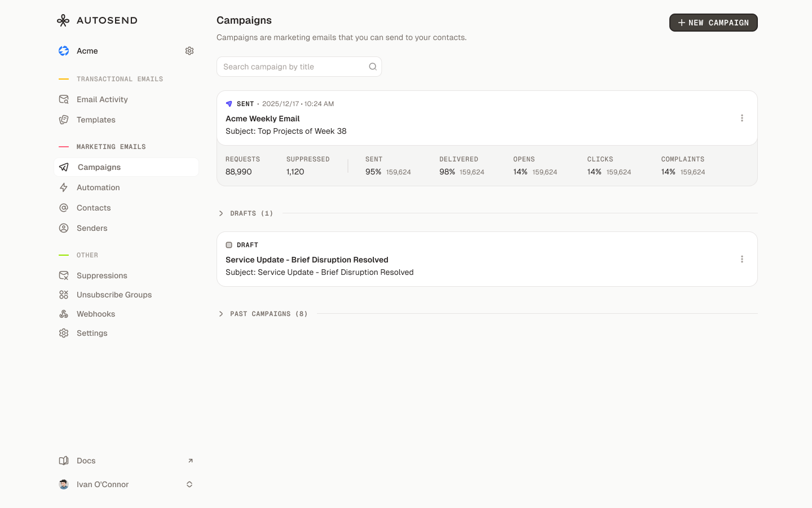812x508 pixels.
Task: Select the Webhooks icon in sidebar
Action: (63, 314)
